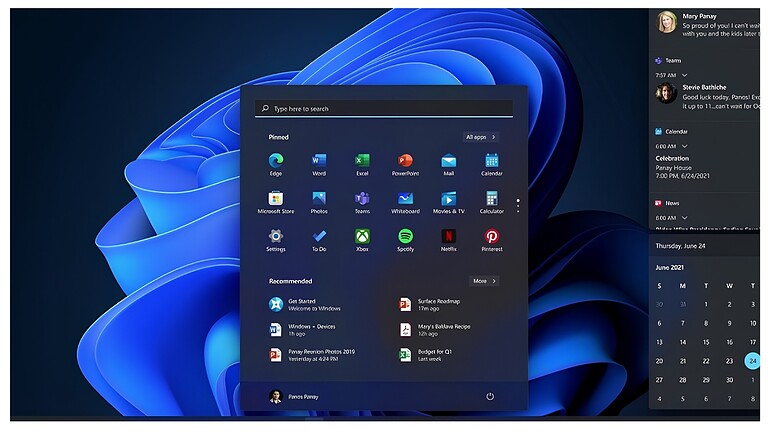Open Mary's Baklava Recipe PDF

(434, 330)
